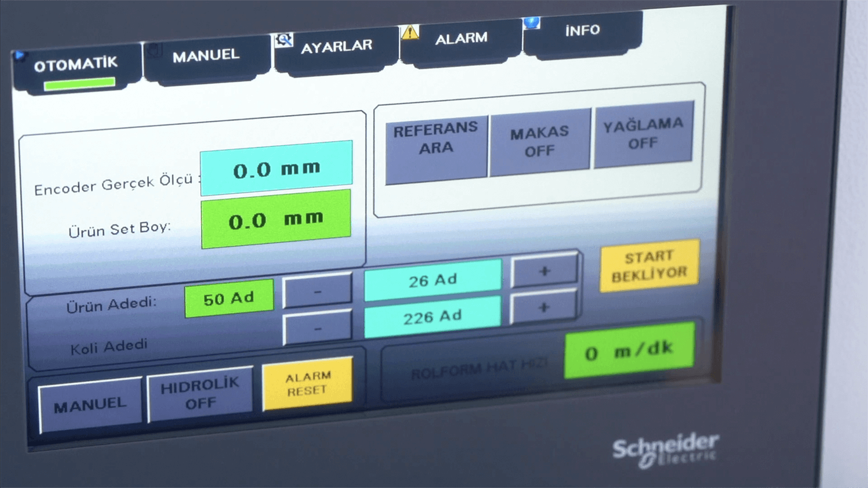Decrease the 226 Ad count with minus
868x488 pixels.
click(317, 328)
